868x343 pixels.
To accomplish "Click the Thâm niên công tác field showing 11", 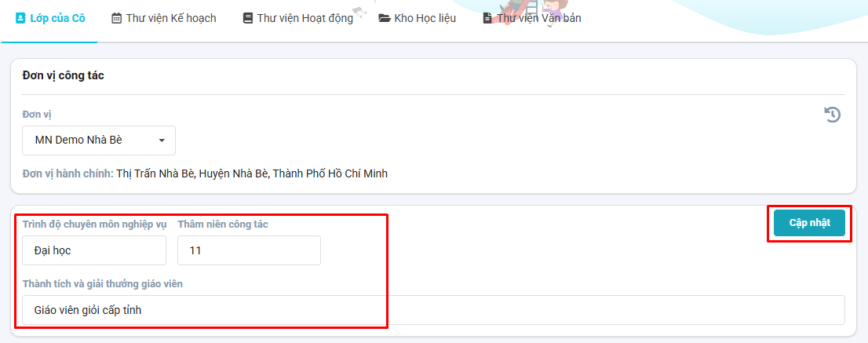I will [x=249, y=250].
